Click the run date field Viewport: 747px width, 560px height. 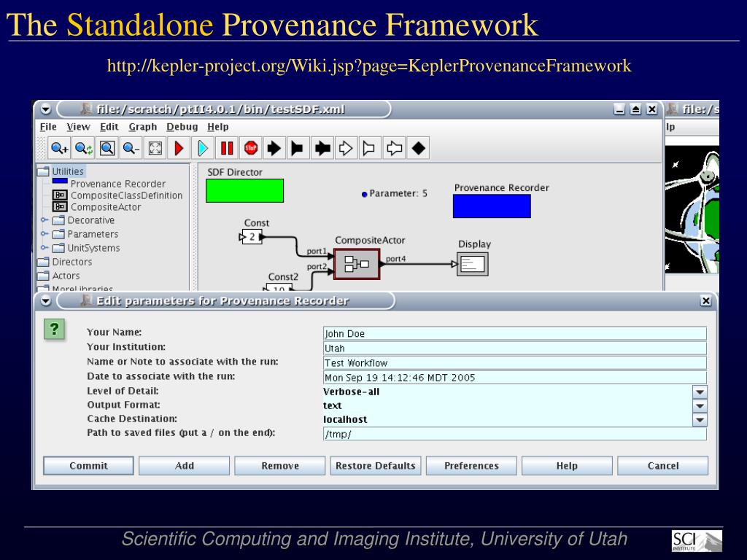[514, 378]
